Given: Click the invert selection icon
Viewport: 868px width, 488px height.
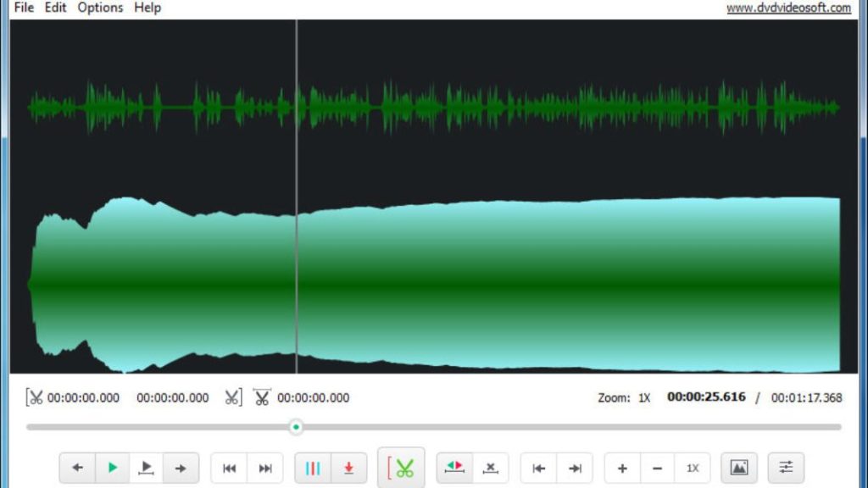Looking at the screenshot, I should click(454, 468).
